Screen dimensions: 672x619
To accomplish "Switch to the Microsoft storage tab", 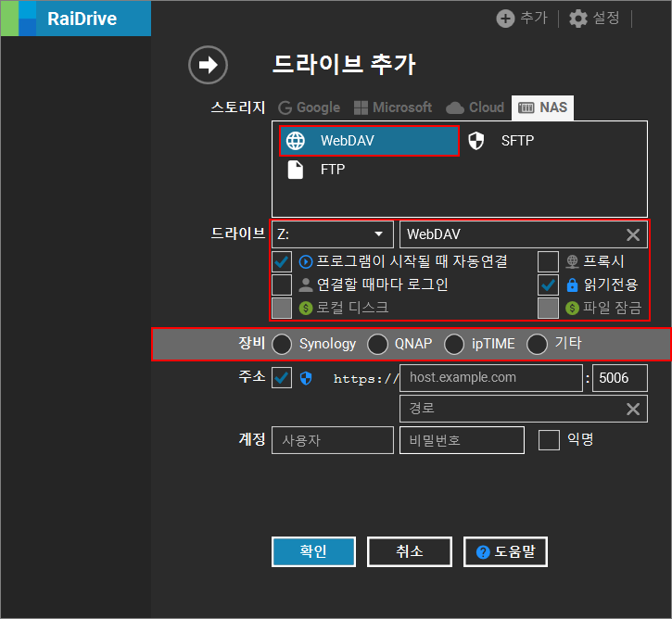I will coord(393,107).
